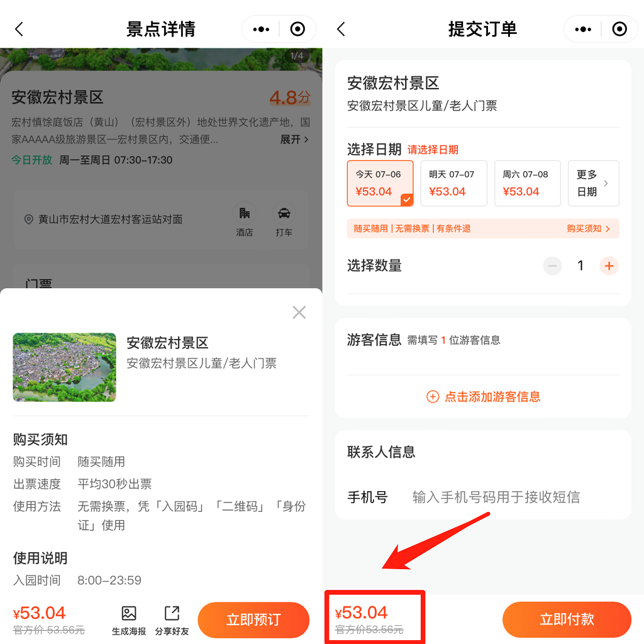Expand the scenic description with 展开
Image resolution: width=644 pixels, height=644 pixels.
(294, 140)
